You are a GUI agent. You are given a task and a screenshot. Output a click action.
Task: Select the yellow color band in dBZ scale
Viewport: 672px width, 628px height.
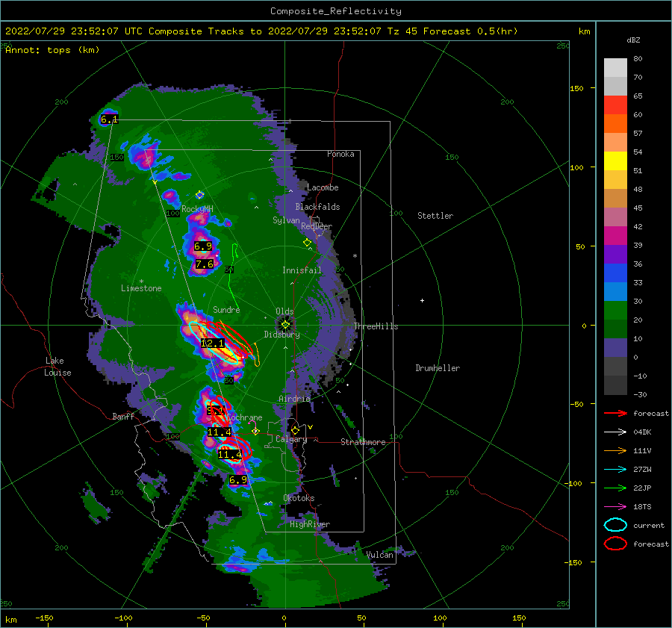[615, 161]
